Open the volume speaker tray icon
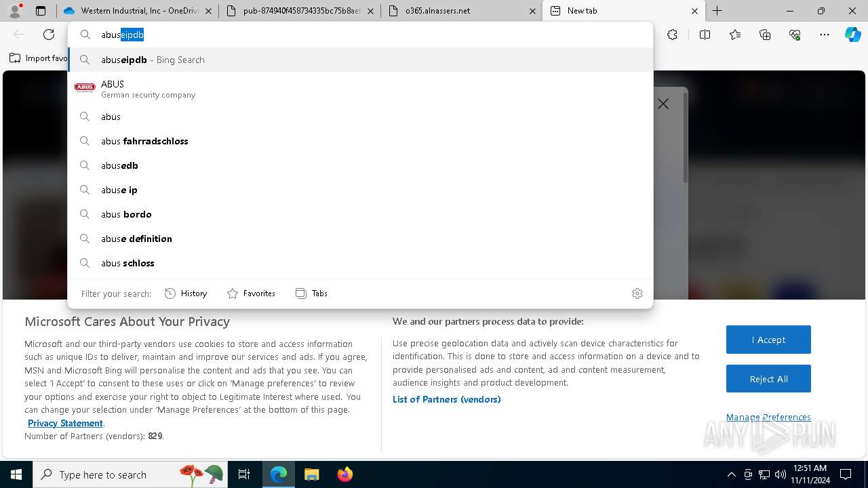The image size is (868, 488). 781,474
